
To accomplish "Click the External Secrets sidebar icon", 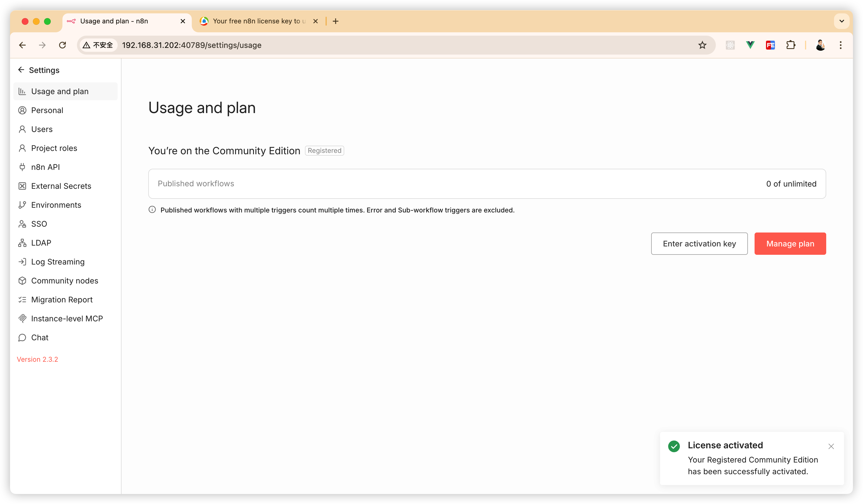I will pos(22,186).
